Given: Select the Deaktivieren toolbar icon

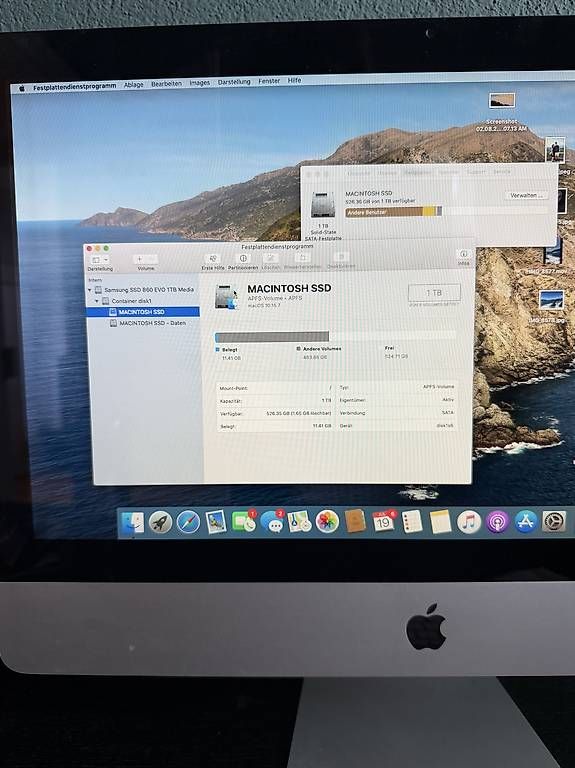Looking at the screenshot, I should (x=341, y=257).
